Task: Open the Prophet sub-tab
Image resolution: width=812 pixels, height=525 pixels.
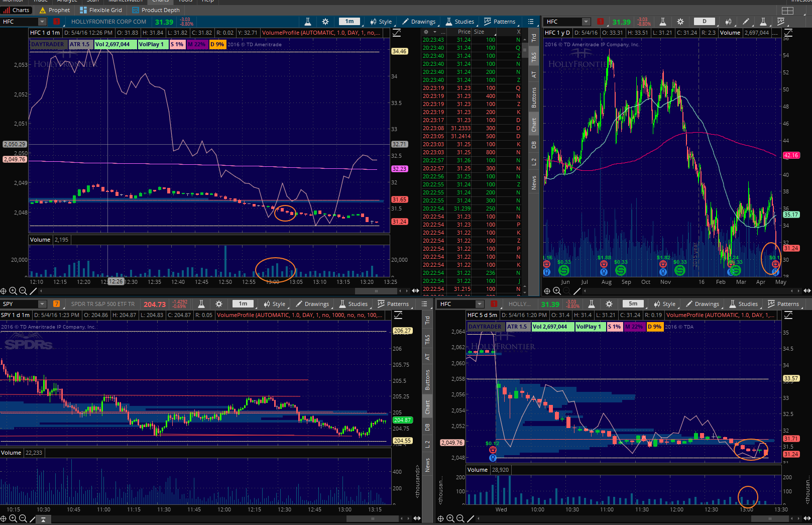Action: 54,10
